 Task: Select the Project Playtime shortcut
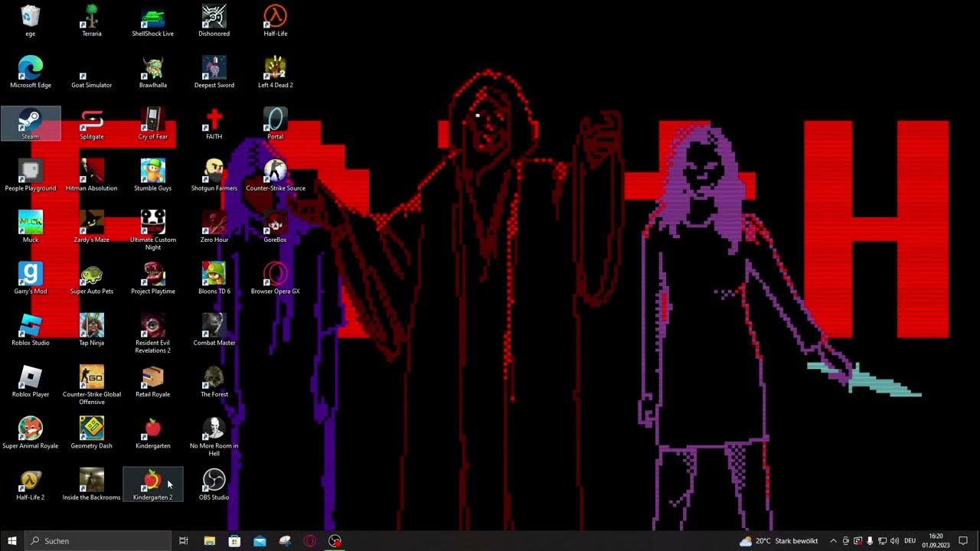pyautogui.click(x=153, y=279)
